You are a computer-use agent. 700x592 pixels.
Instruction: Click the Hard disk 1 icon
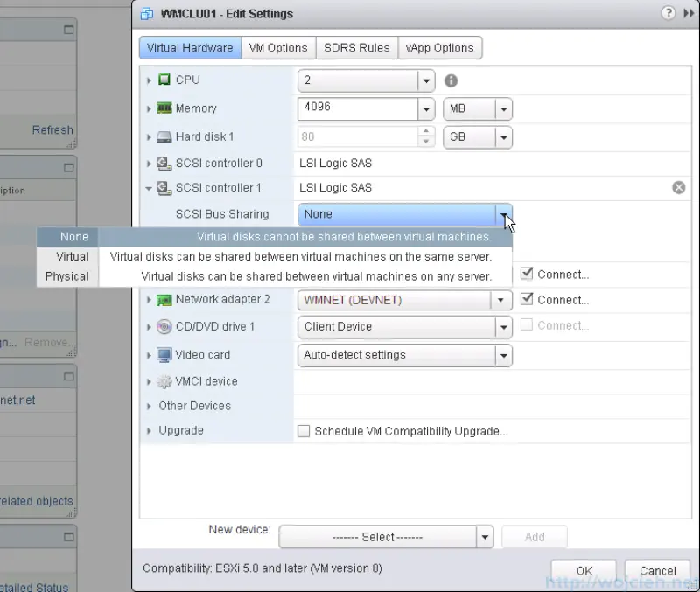[x=164, y=137]
